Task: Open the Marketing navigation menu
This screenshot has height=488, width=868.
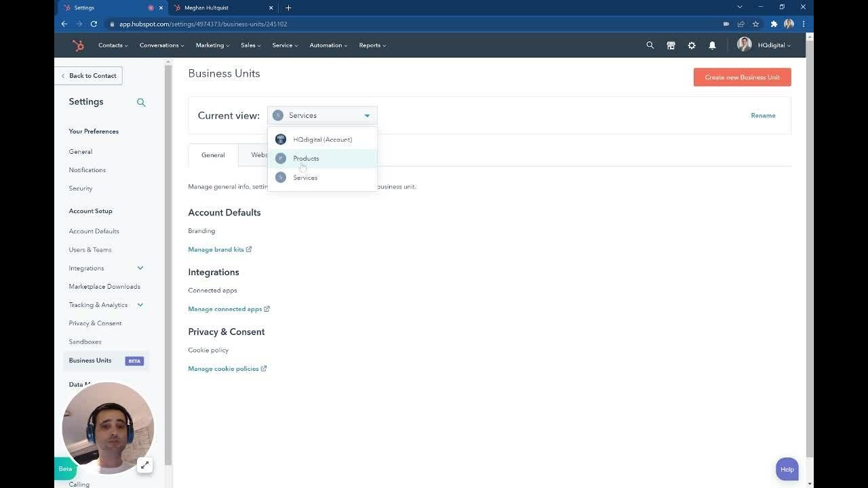Action: (x=212, y=45)
